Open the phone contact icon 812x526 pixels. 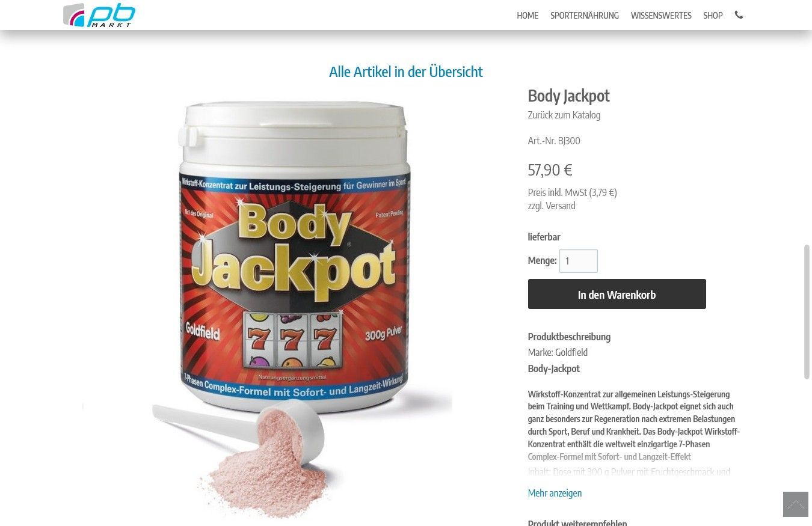(739, 15)
